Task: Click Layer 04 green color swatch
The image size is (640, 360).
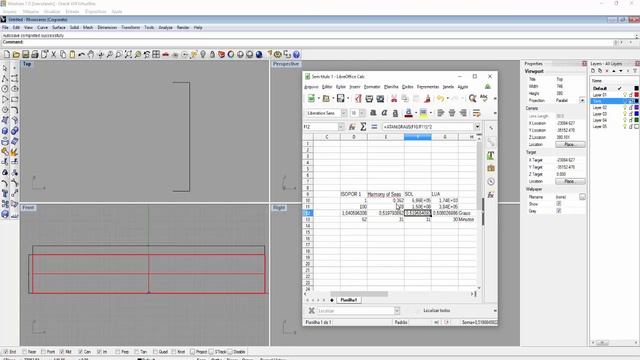Action: (636, 120)
